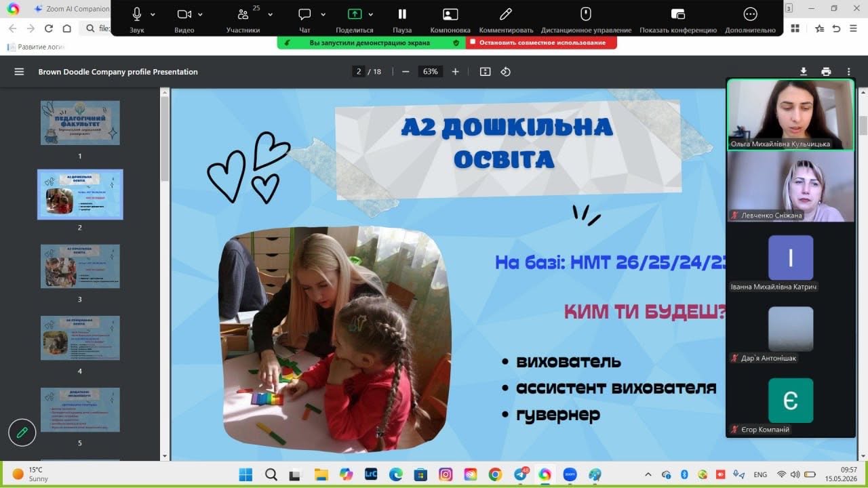Open the 'Развитие логи…' bookmark
Image resolution: width=868 pixels, height=488 pixels.
35,47
